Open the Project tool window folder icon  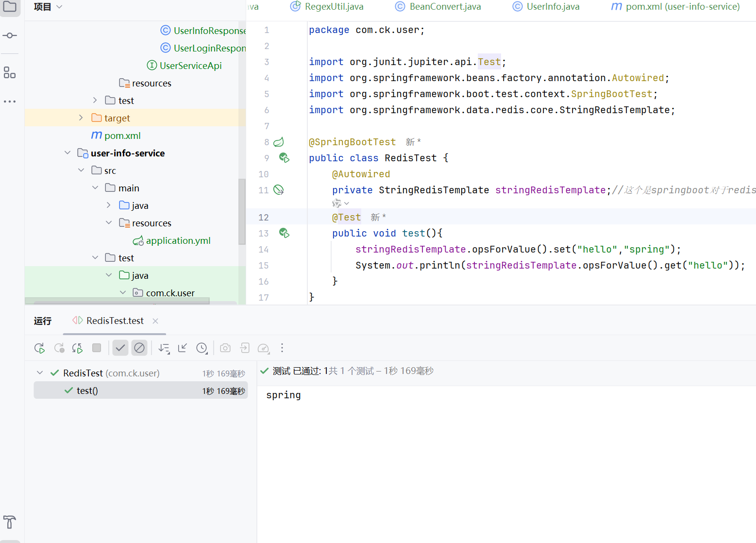coord(10,7)
